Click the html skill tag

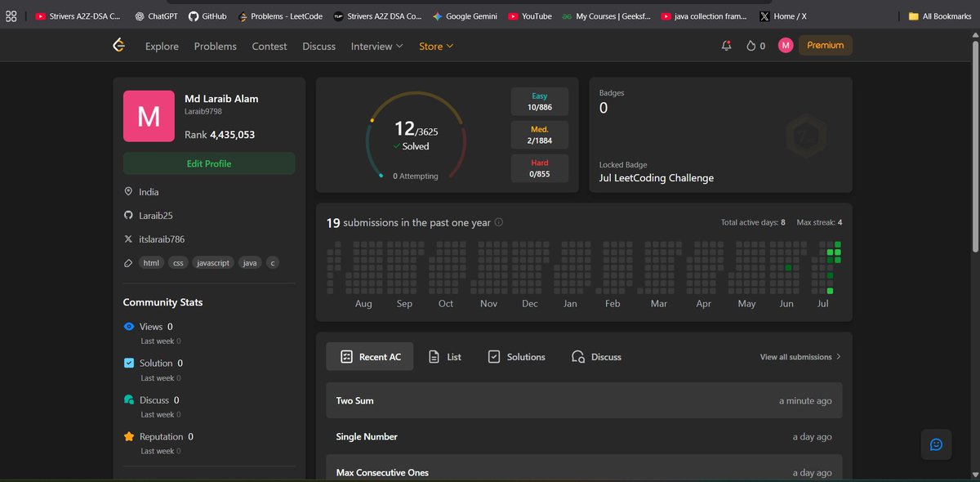pos(151,263)
